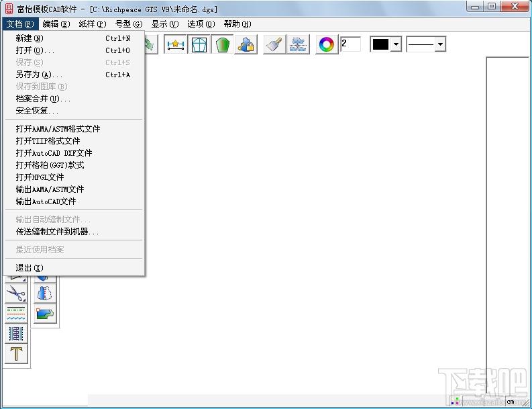
Task: Maximize the Richpeace CAD window
Action: [492, 7]
